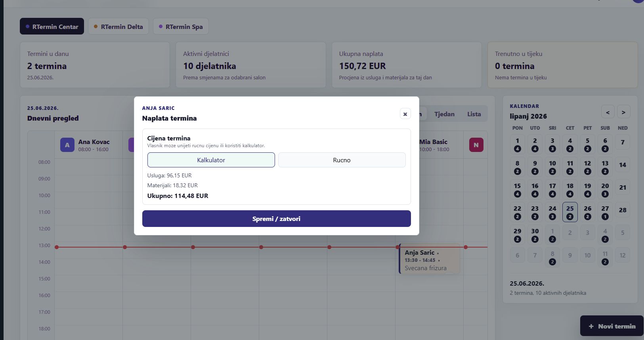Viewport: 644px width, 340px height.
Task: Select June 7 in the calendar
Action: pyautogui.click(x=623, y=142)
